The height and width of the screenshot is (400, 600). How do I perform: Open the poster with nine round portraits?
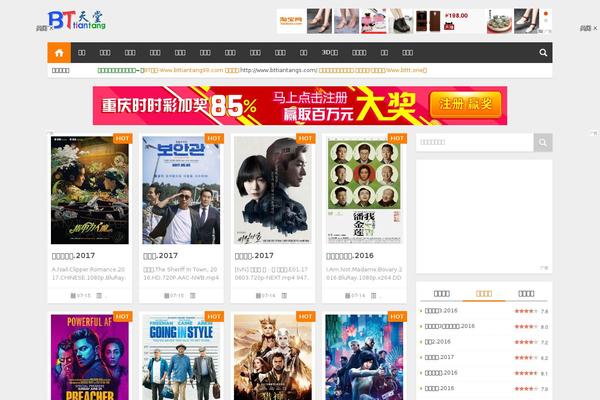364,190
